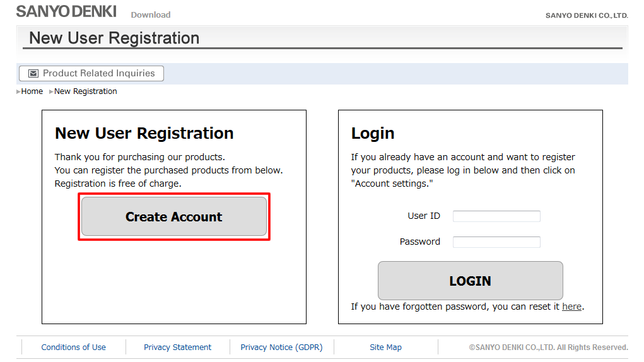Focus the Password input field

(496, 242)
